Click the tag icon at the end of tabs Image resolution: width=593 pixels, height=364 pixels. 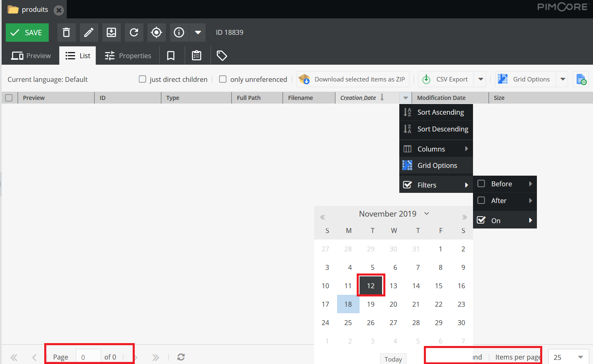(x=222, y=55)
